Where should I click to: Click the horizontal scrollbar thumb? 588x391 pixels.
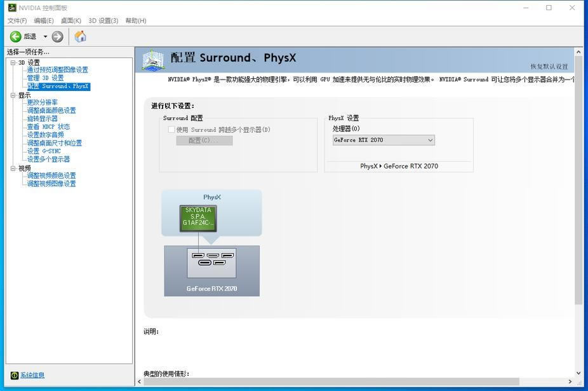click(x=331, y=381)
